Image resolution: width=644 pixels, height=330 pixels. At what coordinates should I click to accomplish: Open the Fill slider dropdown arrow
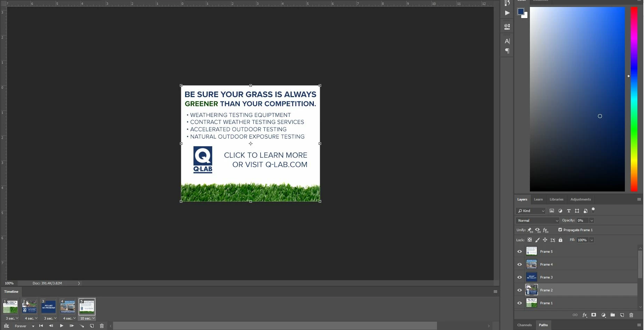(x=592, y=240)
